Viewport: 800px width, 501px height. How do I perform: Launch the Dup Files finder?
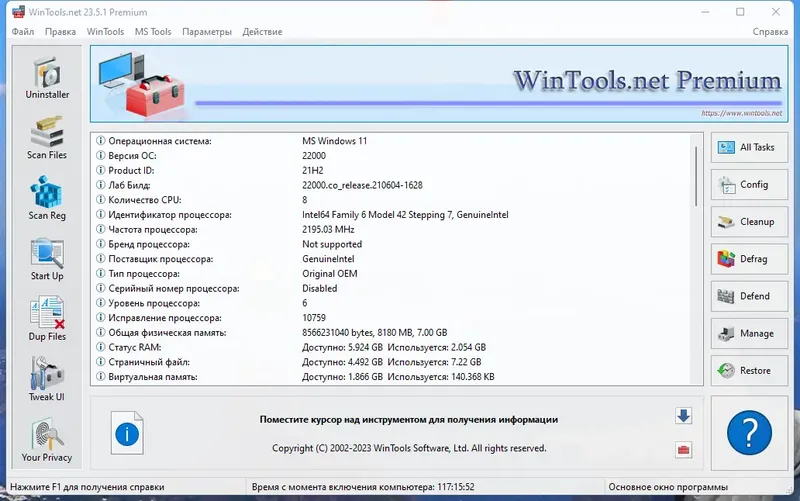pyautogui.click(x=47, y=319)
